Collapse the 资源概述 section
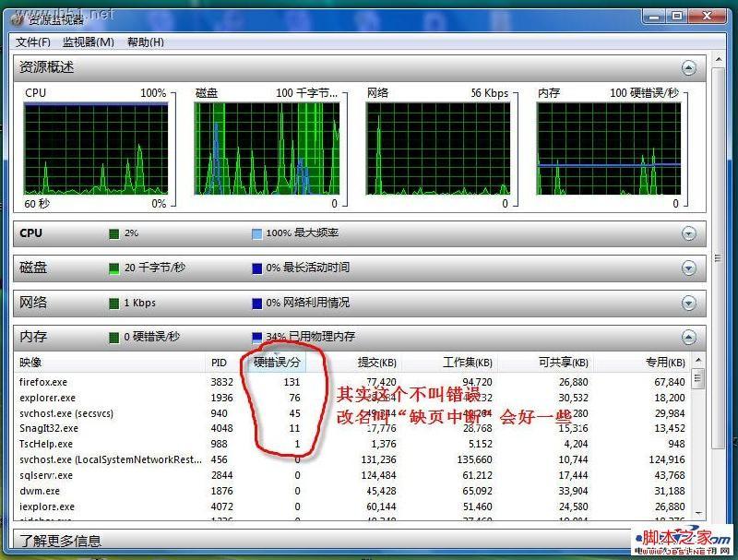738x560 pixels. coord(689,66)
